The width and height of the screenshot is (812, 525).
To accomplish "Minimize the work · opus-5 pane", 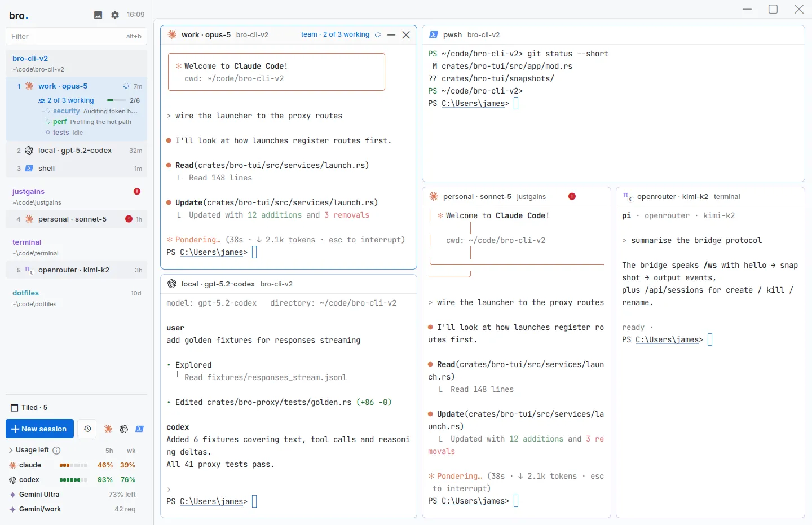I will click(x=391, y=35).
